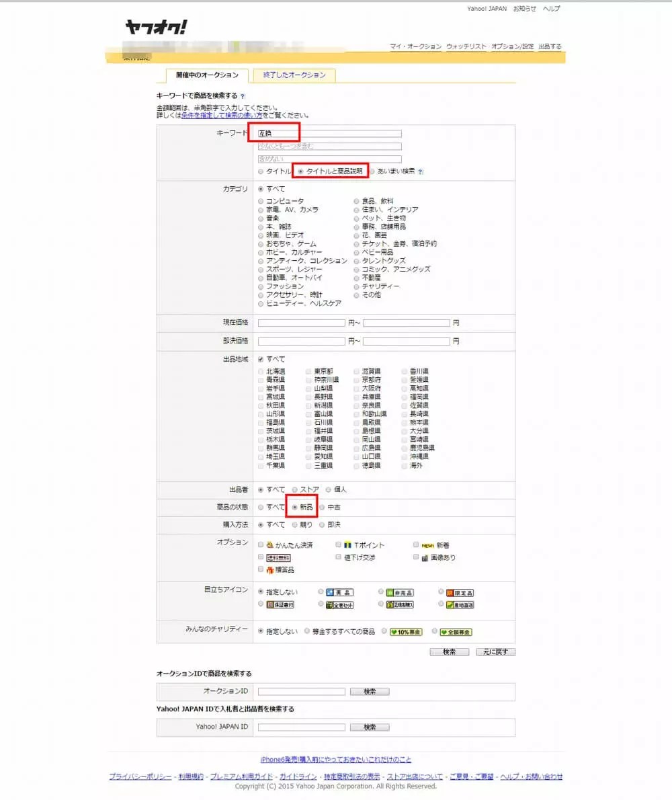The height and width of the screenshot is (800, 672).
Task: Choose おもちゃ、ゲーム category
Action: 261,244
